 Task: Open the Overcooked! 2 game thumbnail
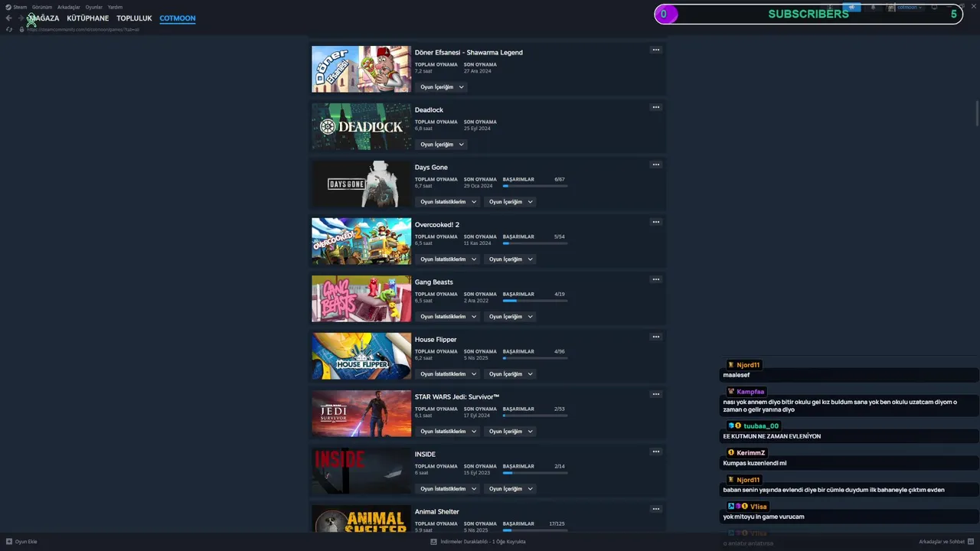(361, 241)
